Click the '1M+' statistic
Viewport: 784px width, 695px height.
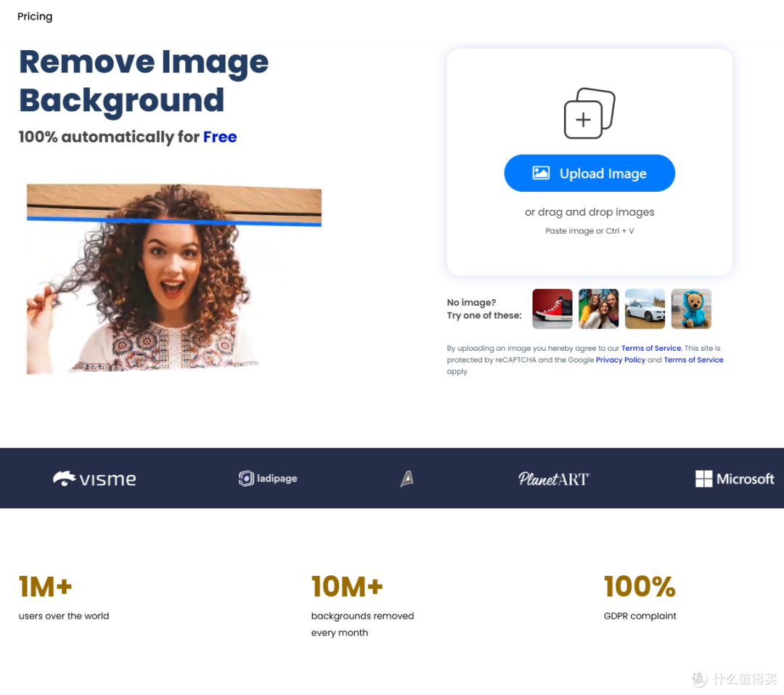coord(46,586)
